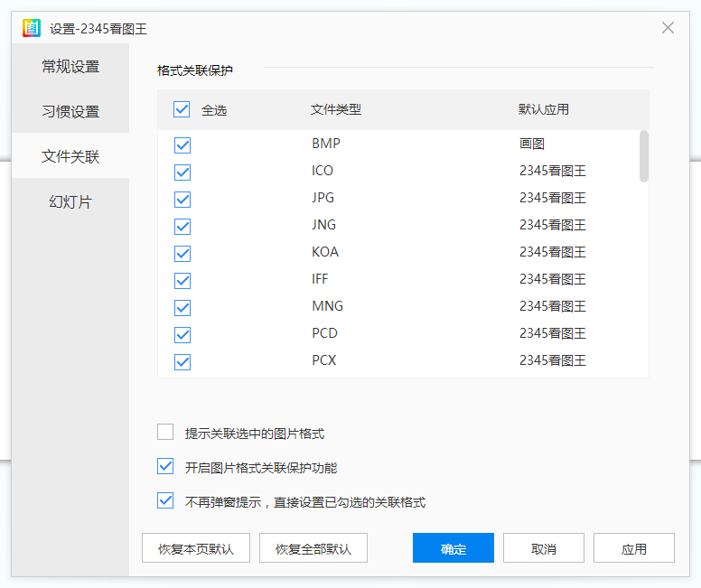Uncheck the BMP file type checkbox

click(x=182, y=145)
